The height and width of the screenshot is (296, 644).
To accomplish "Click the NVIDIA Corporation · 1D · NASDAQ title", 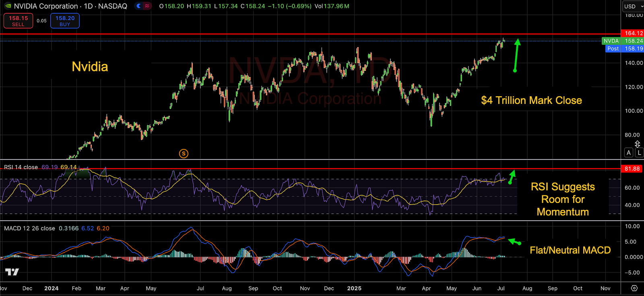I will (x=70, y=6).
